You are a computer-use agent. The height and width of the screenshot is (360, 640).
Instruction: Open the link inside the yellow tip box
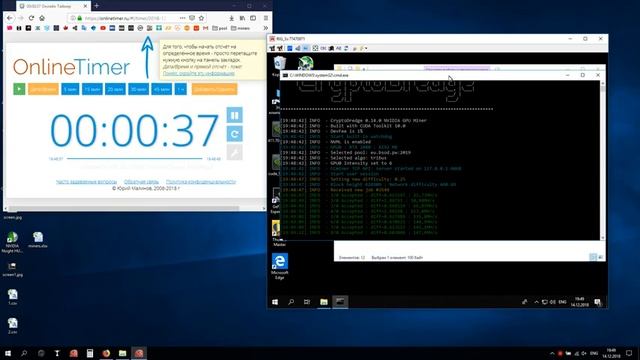[199, 73]
